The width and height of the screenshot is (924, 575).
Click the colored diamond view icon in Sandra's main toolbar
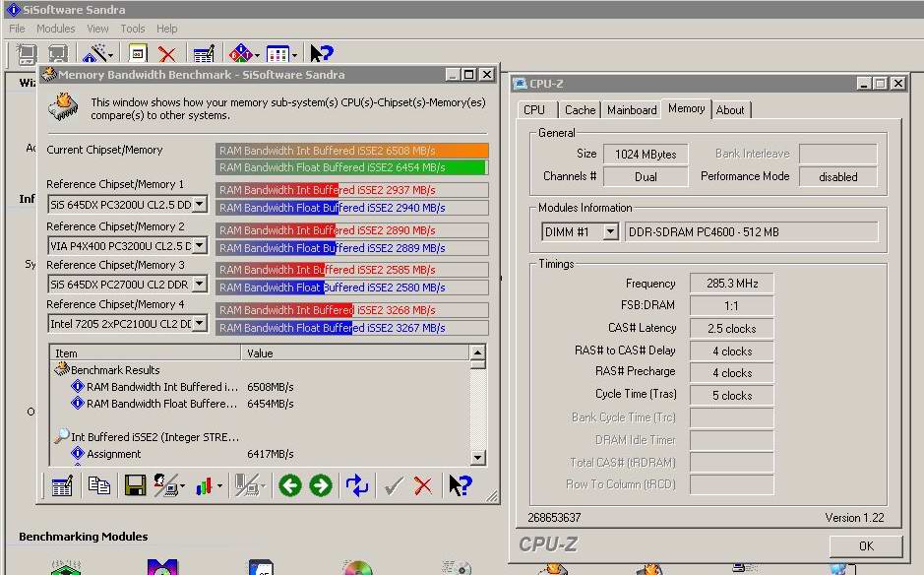pyautogui.click(x=241, y=54)
